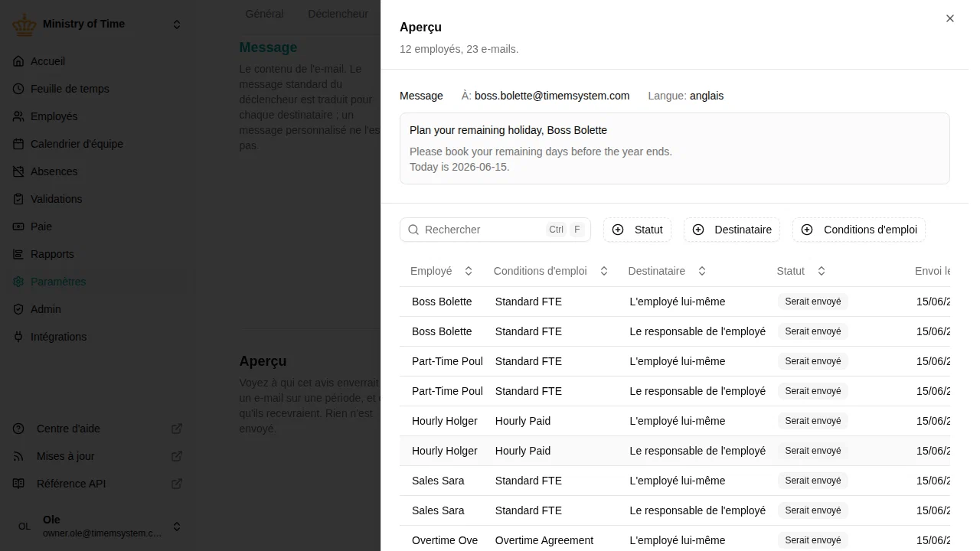Screen dimensions: 980x551
Task: Focus the Rechercher search field
Action: click(x=495, y=230)
